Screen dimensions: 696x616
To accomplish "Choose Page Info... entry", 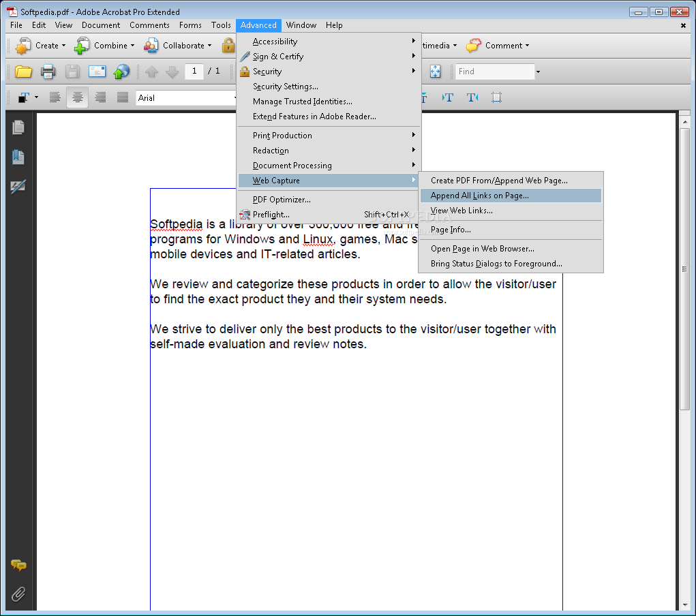I will pos(511,230).
